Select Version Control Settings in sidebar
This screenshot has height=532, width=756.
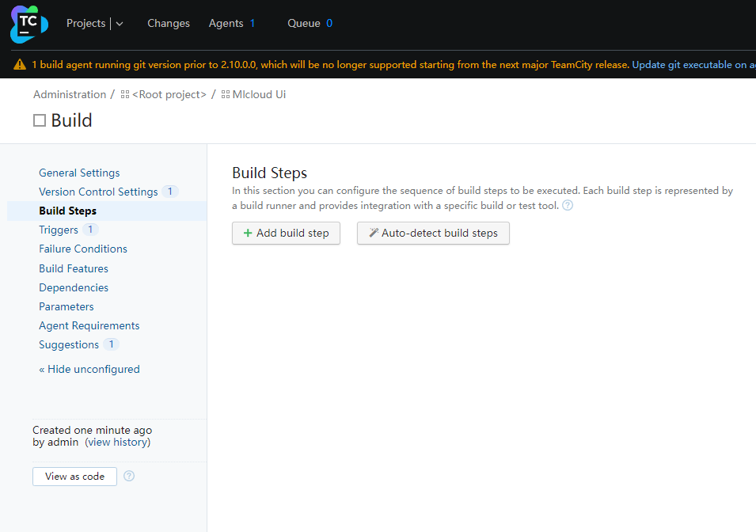pos(98,192)
